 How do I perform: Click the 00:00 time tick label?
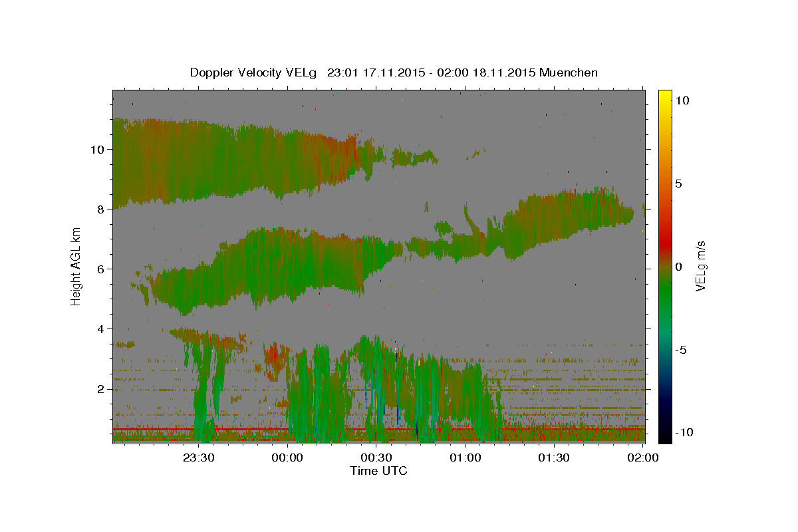tap(287, 458)
